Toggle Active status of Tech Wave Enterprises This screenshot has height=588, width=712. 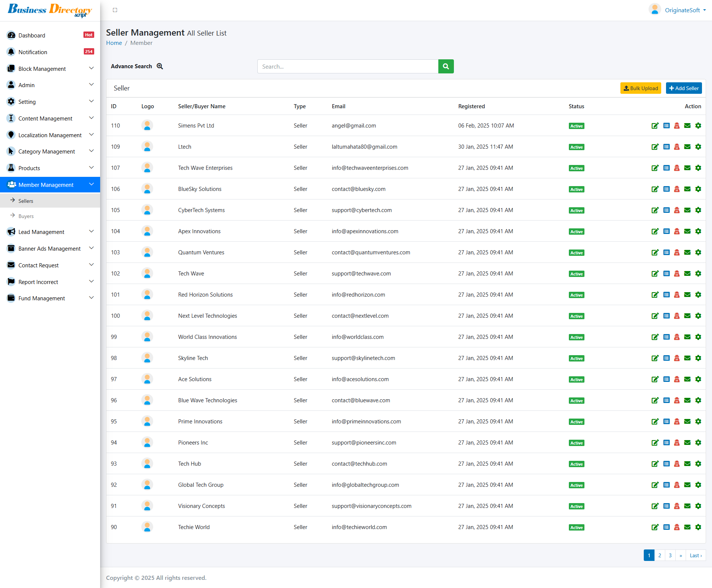tap(576, 168)
